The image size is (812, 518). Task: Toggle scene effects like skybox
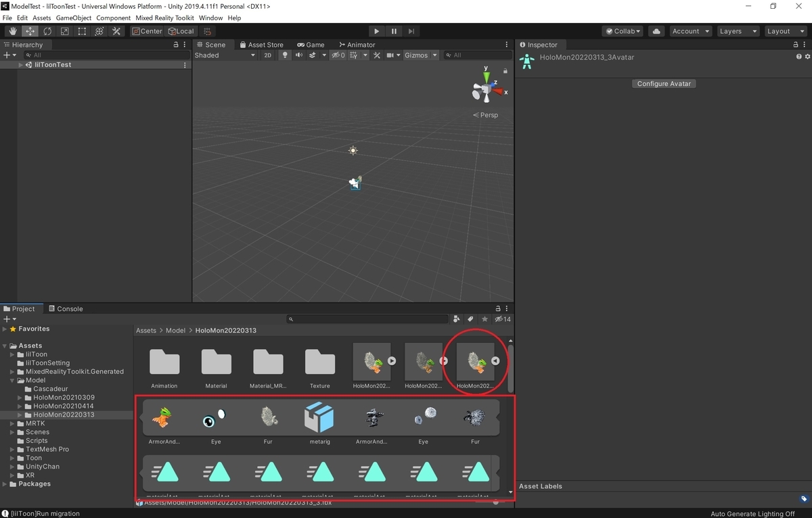[313, 55]
